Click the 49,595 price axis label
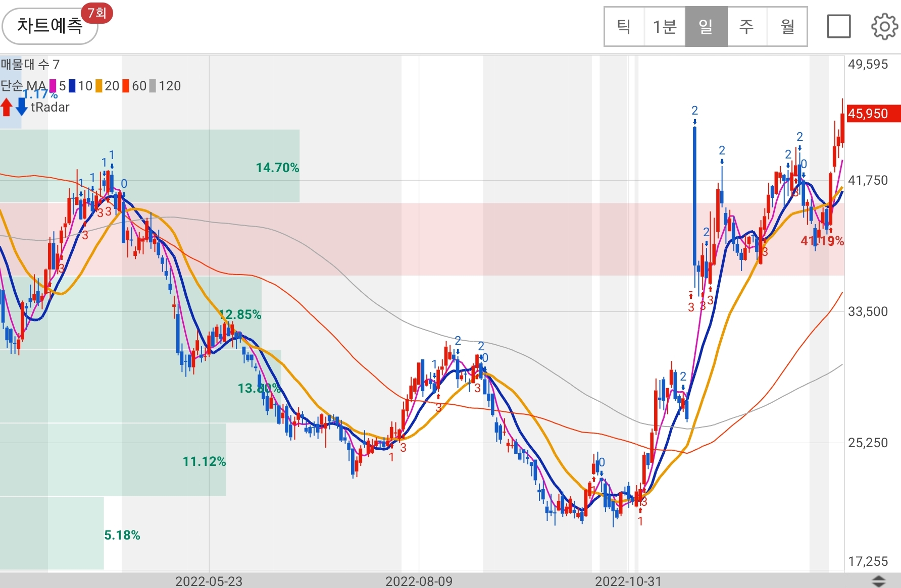 coord(868,64)
